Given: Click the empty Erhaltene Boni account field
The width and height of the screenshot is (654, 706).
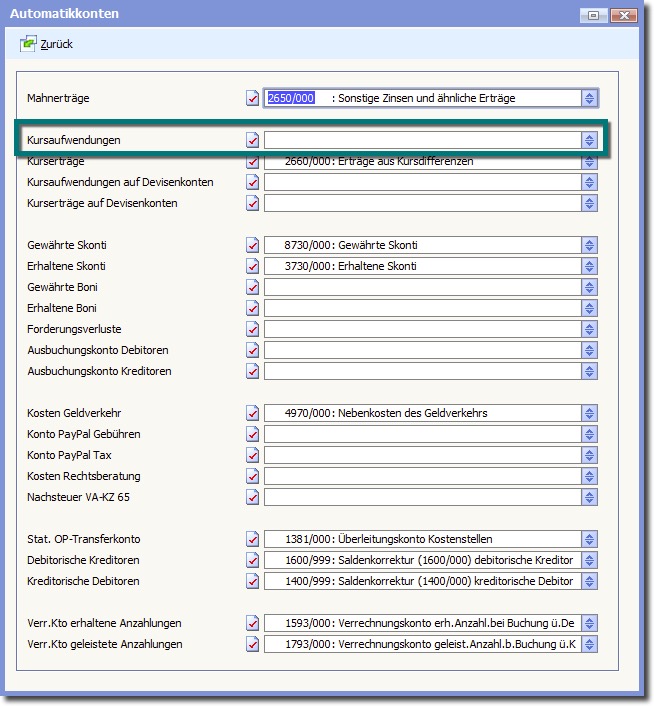Looking at the screenshot, I should (x=422, y=308).
